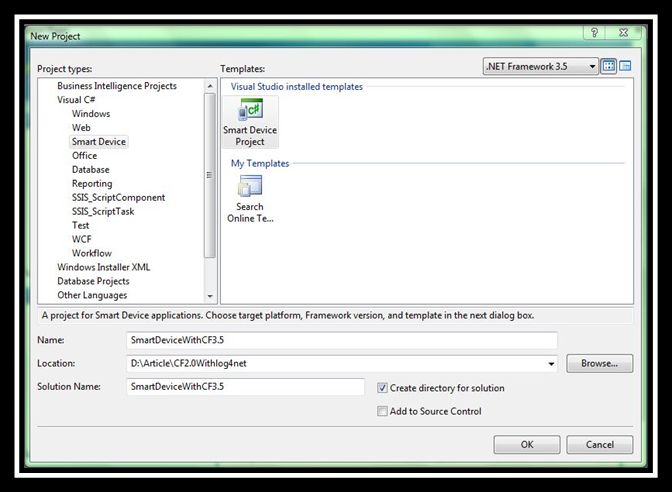Image resolution: width=672 pixels, height=492 pixels.
Task: Click the project types scrollbar thumb
Action: pyautogui.click(x=210, y=175)
